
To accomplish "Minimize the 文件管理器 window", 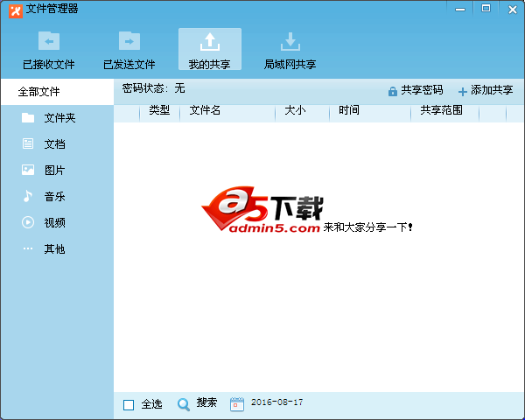I will (x=460, y=9).
